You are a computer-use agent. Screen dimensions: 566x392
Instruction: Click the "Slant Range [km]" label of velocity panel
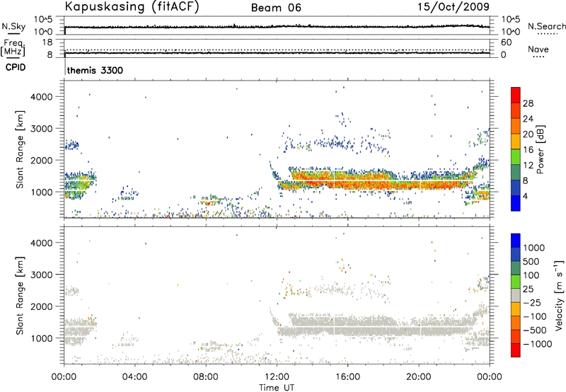point(20,296)
